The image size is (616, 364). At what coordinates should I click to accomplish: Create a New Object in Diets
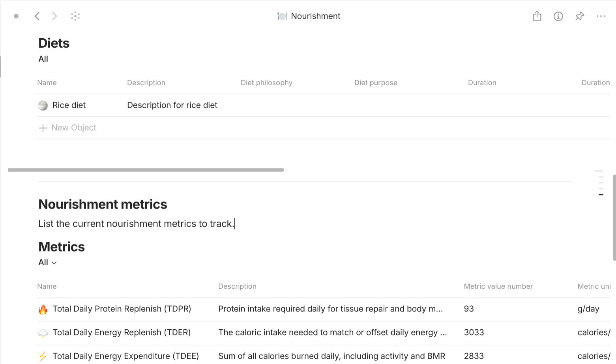[67, 127]
